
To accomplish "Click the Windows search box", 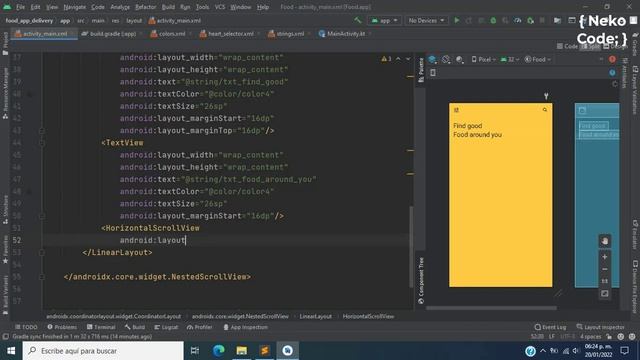I will (x=103, y=351).
